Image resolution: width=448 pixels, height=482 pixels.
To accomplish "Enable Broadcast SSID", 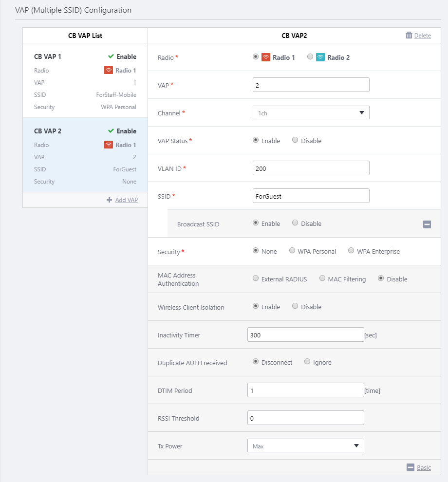I will tap(256, 223).
